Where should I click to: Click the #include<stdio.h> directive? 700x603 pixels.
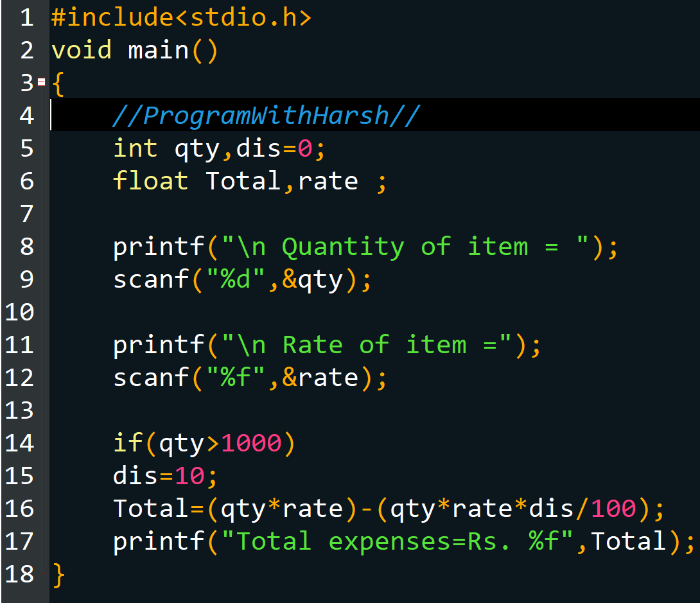181,18
